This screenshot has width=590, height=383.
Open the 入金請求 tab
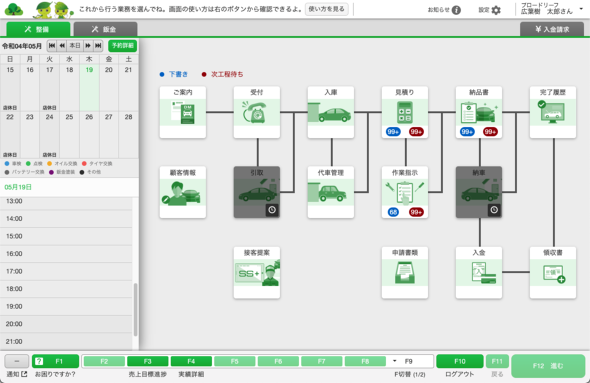click(552, 29)
